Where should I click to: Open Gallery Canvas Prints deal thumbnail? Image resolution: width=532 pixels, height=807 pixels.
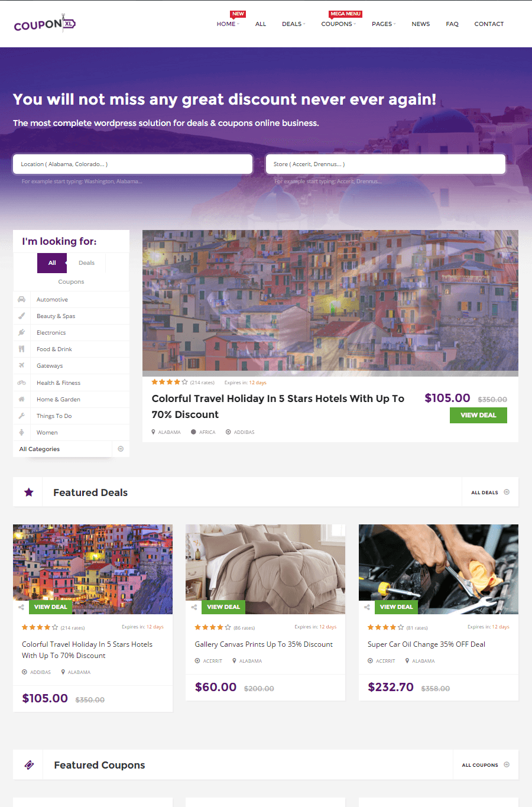coord(265,569)
